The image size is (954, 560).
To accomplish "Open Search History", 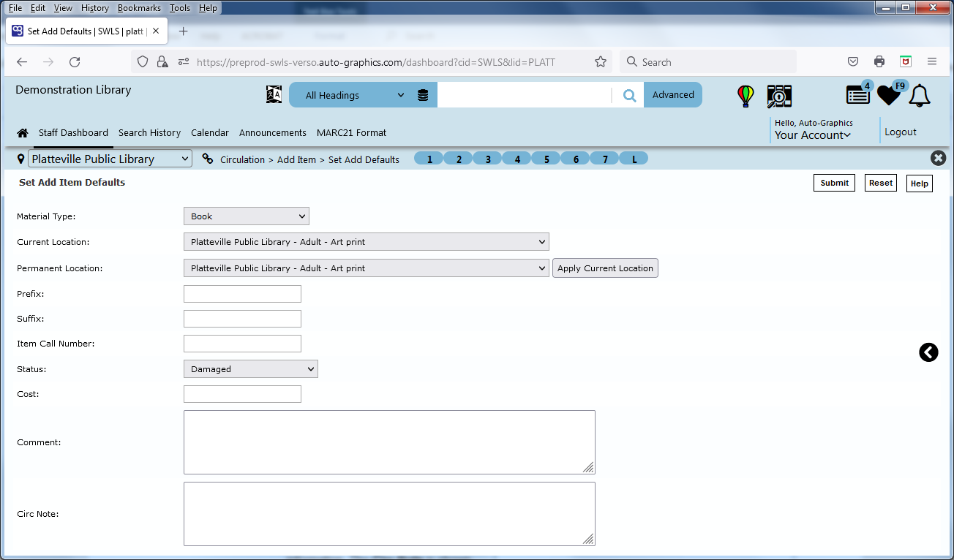I will click(x=149, y=133).
